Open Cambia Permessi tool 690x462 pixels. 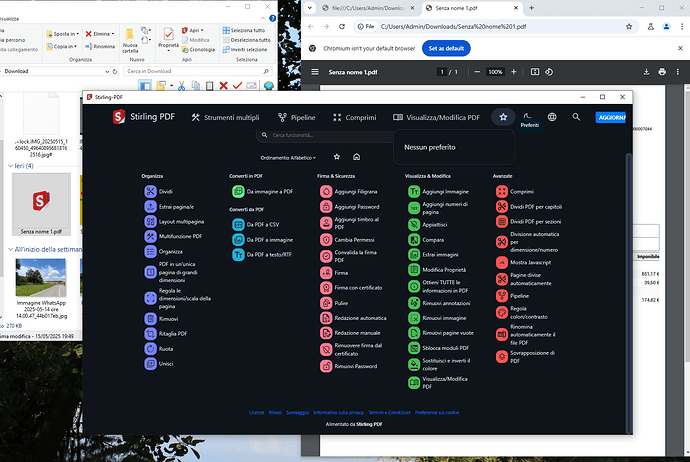click(x=347, y=240)
